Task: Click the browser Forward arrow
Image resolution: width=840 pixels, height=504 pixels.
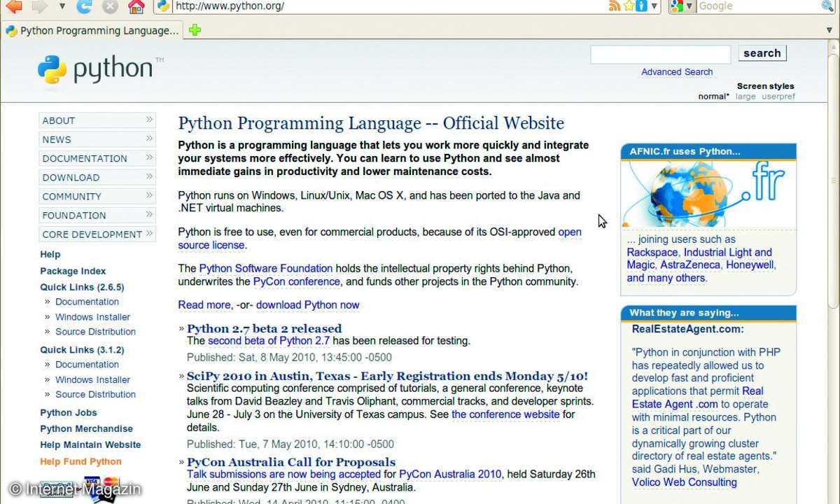Action: tap(40, 6)
